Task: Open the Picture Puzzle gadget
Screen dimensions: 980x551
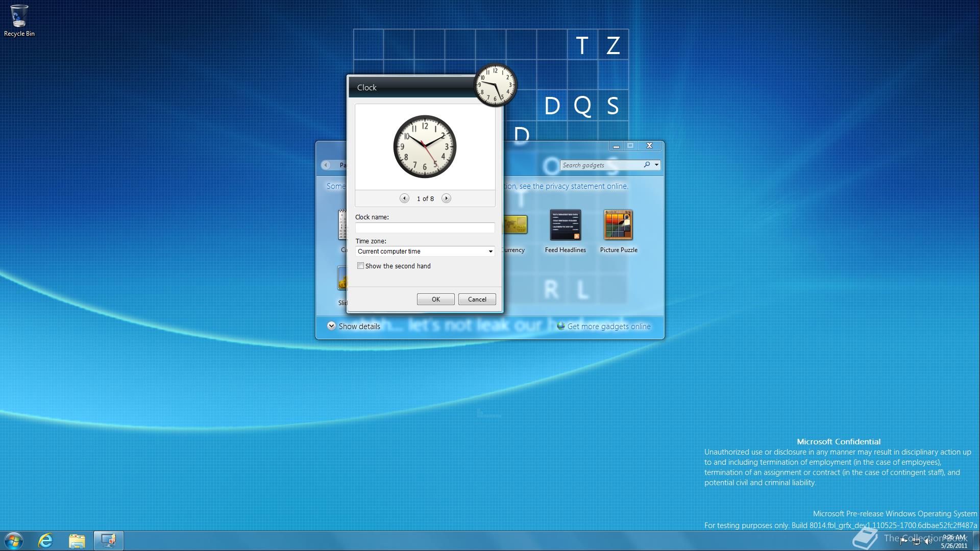Action: pos(618,226)
